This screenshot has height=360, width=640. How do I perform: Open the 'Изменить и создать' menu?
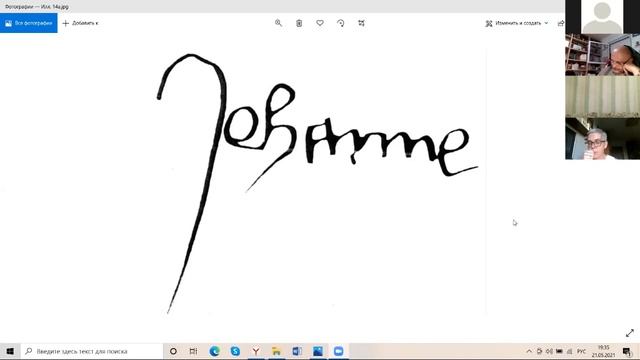coord(516,23)
